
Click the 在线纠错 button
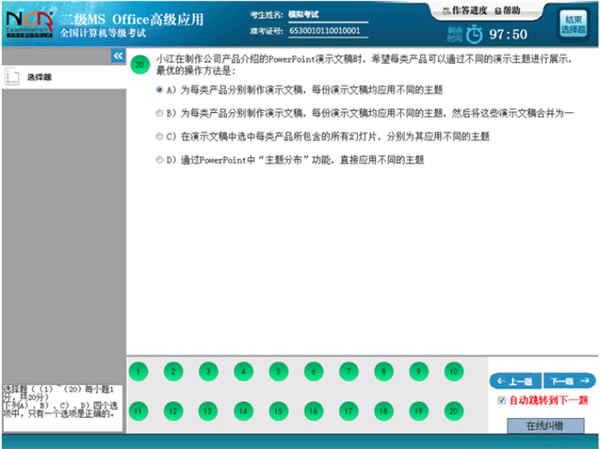click(545, 426)
